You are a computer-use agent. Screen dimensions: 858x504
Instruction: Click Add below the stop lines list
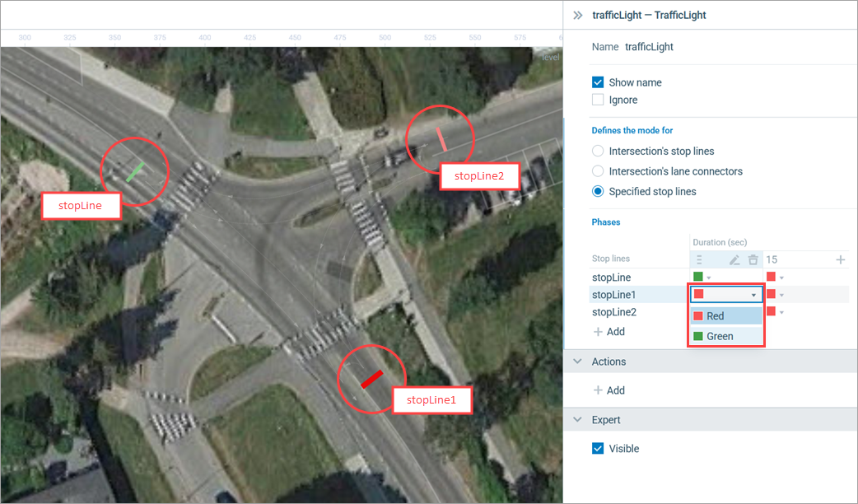[609, 332]
